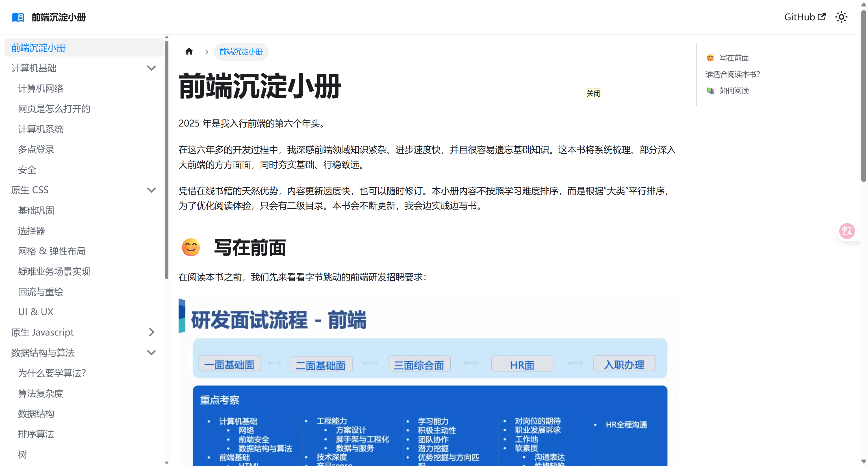Click the home breadcrumb icon
868x466 pixels.
(189, 51)
